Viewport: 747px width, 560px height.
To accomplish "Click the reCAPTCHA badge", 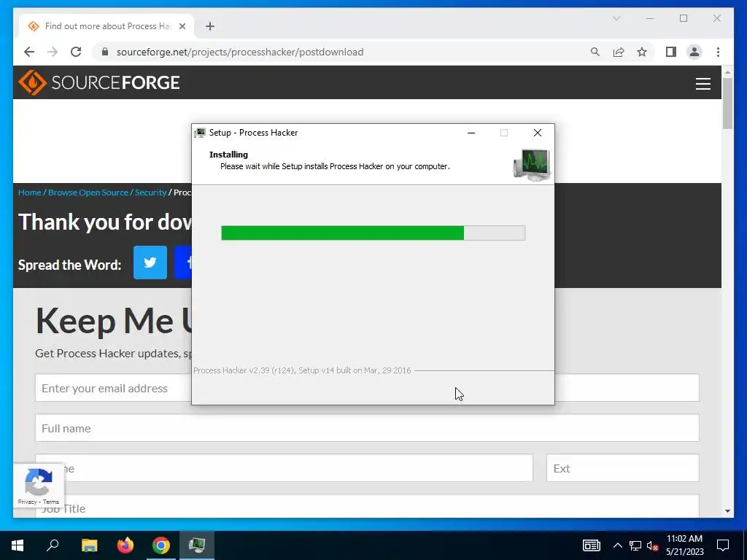I will click(39, 485).
